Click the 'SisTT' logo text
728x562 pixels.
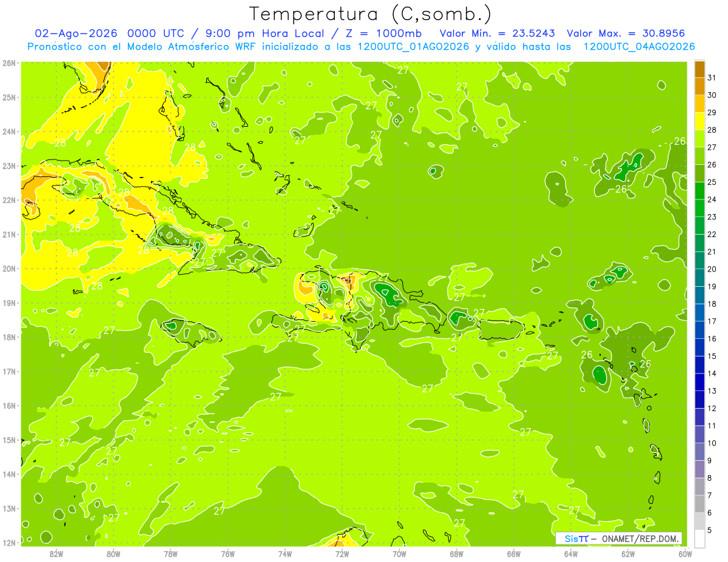click(x=576, y=538)
